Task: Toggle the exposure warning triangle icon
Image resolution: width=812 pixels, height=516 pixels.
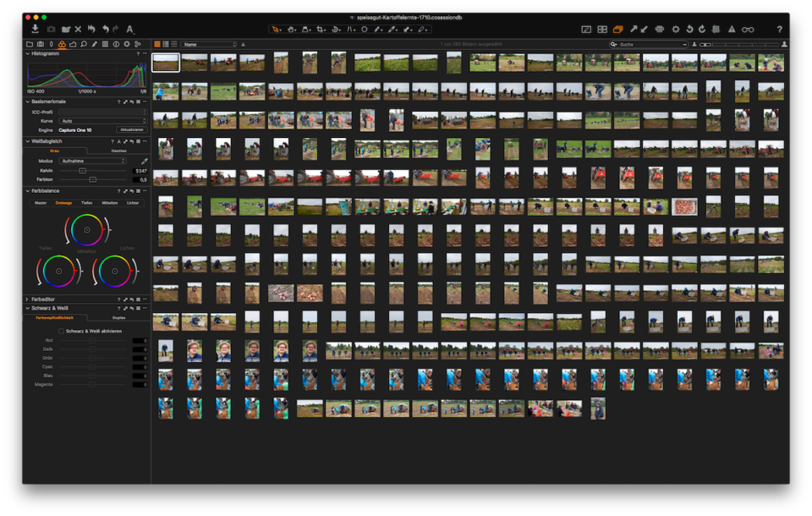Action: pos(732,30)
